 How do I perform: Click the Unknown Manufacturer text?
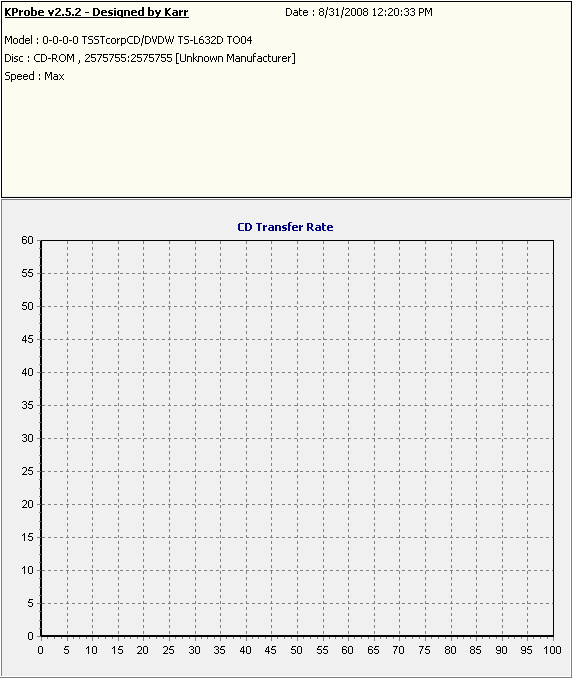(x=236, y=58)
